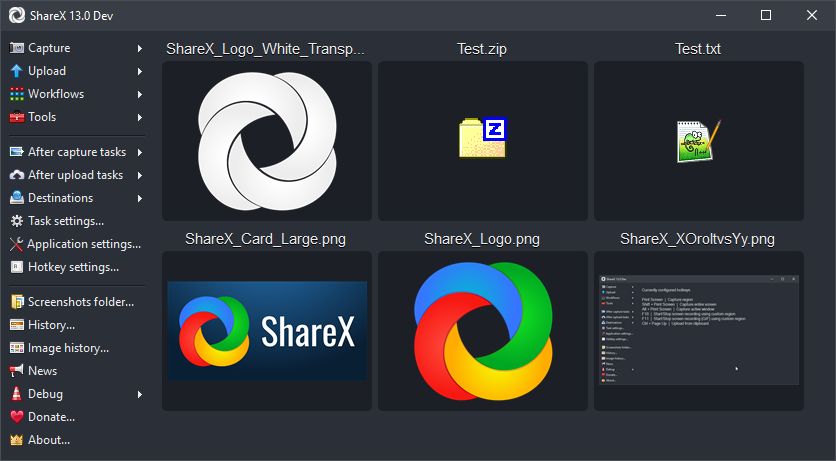Click the Upload arrow icon
Viewport: 836px width, 461px height.
pos(16,71)
